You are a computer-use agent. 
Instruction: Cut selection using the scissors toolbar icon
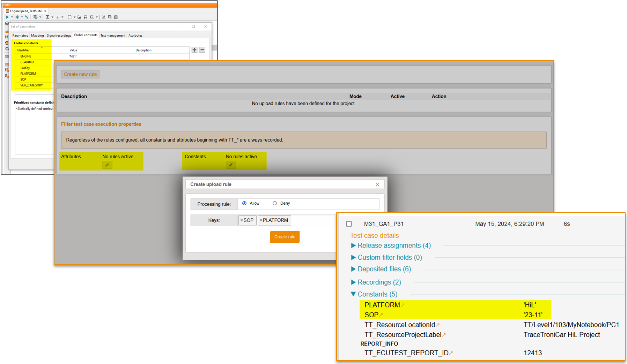pyautogui.click(x=103, y=17)
